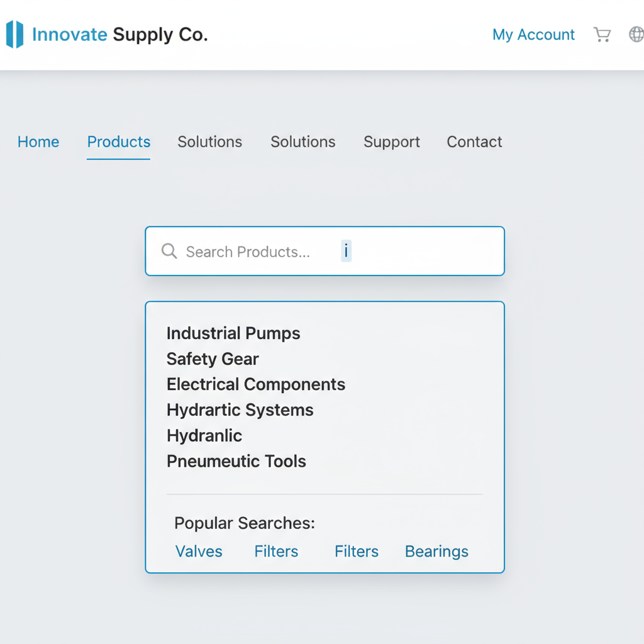644x644 pixels.
Task: Open the shopping cart
Action: [602, 35]
